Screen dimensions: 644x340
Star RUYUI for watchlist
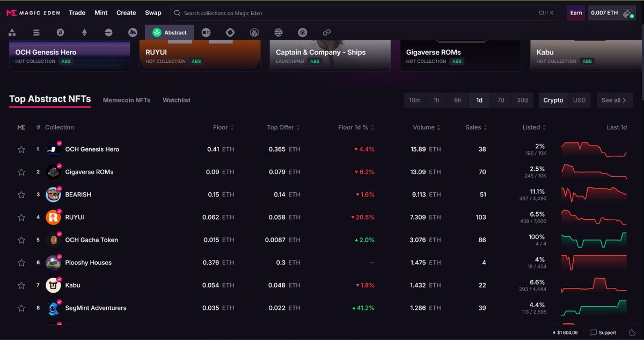(21, 217)
